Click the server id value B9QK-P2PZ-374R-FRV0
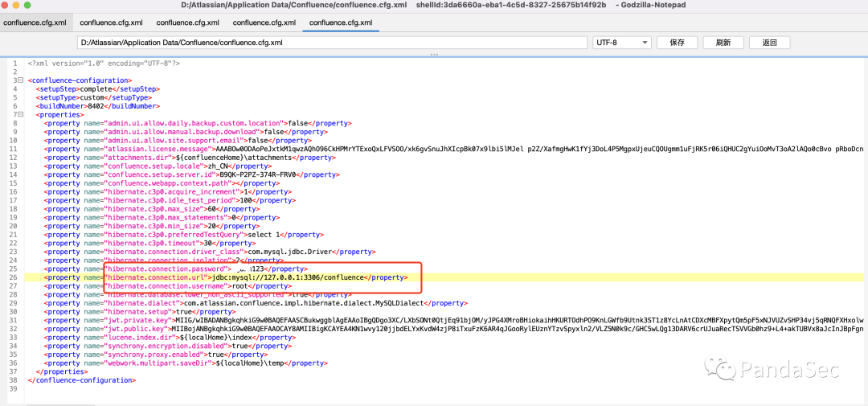 259,174
